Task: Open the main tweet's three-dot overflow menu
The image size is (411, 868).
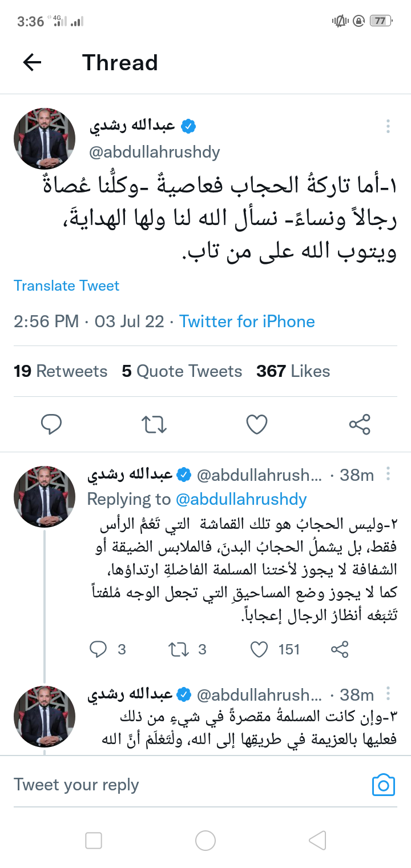Action: pyautogui.click(x=388, y=126)
